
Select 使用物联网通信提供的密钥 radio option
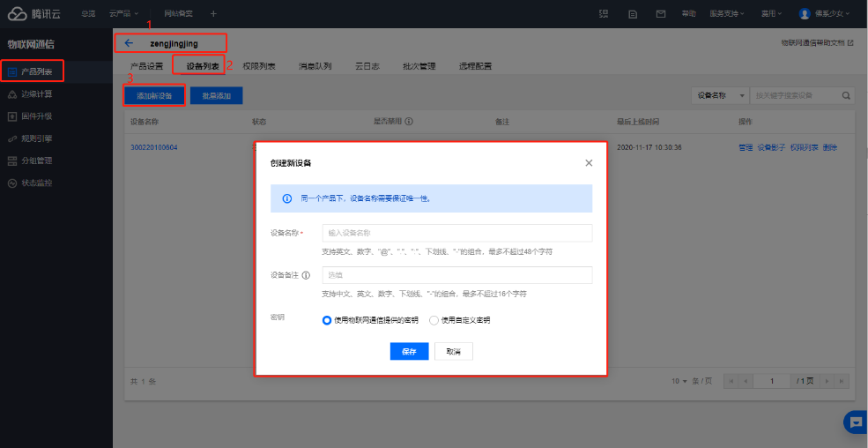click(x=328, y=320)
